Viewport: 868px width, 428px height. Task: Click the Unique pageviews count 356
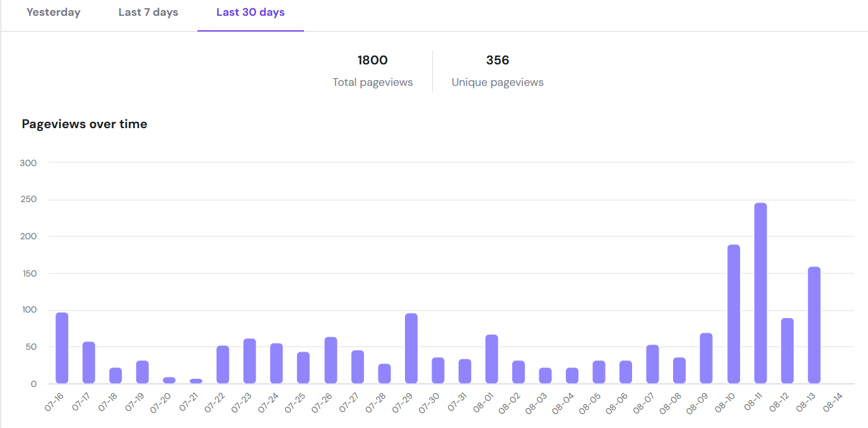(497, 60)
